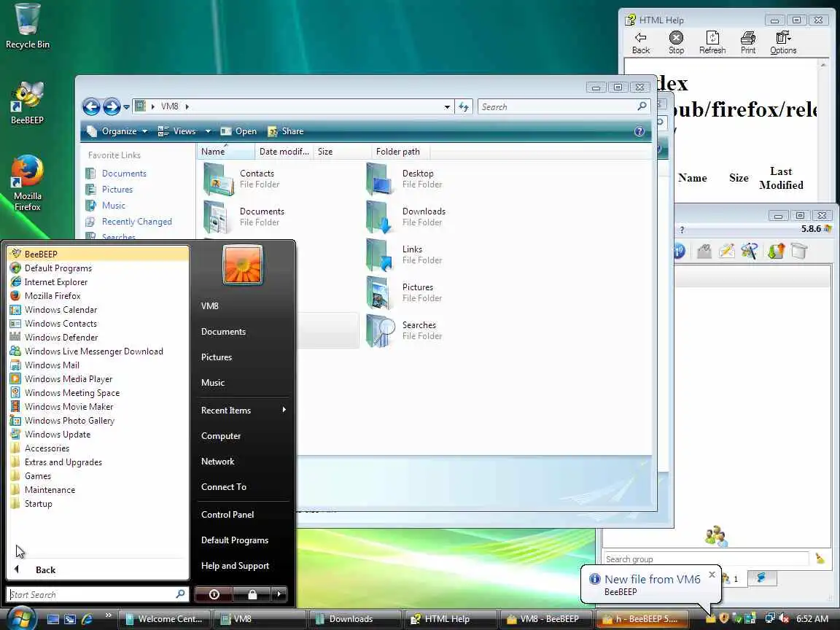
Task: Click the user picture in Start menu
Action: [x=243, y=265]
